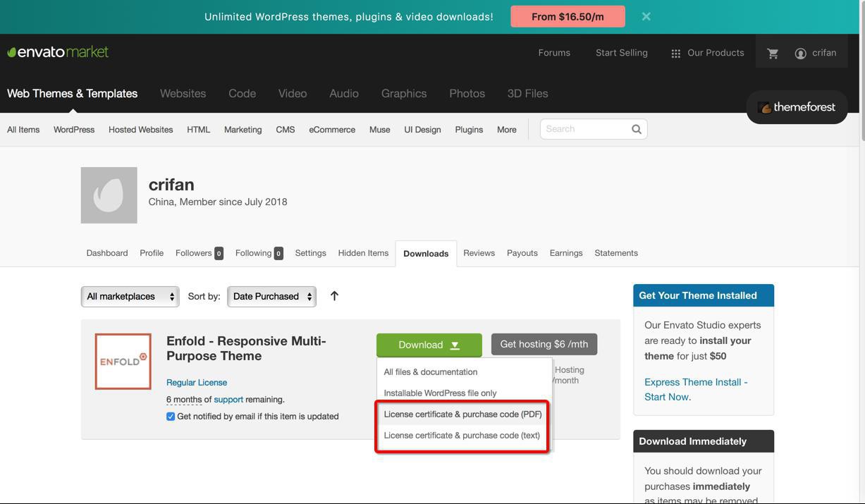Open the Downloads tab
Image resolution: width=865 pixels, height=504 pixels.
tap(426, 254)
